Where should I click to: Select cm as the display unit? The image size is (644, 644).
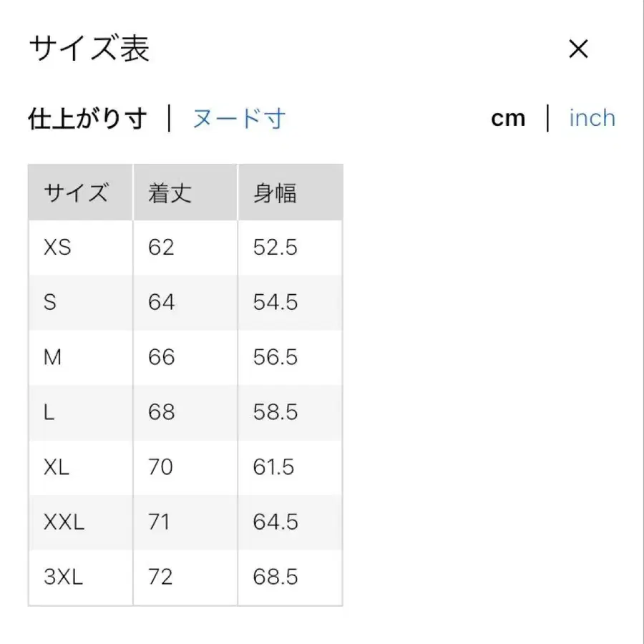pos(509,117)
